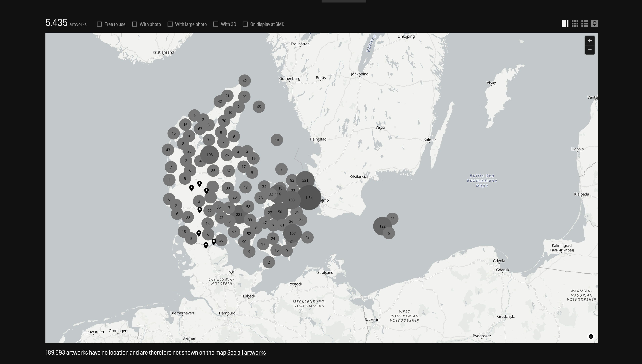
Task: Expand the 521 cluster near Copenhagen
Action: pos(305,180)
